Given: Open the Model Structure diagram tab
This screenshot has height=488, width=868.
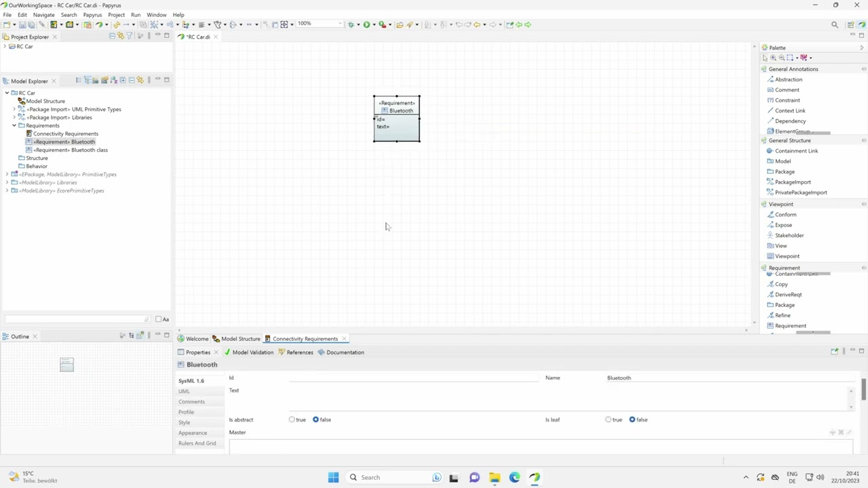Looking at the screenshot, I should [x=237, y=339].
